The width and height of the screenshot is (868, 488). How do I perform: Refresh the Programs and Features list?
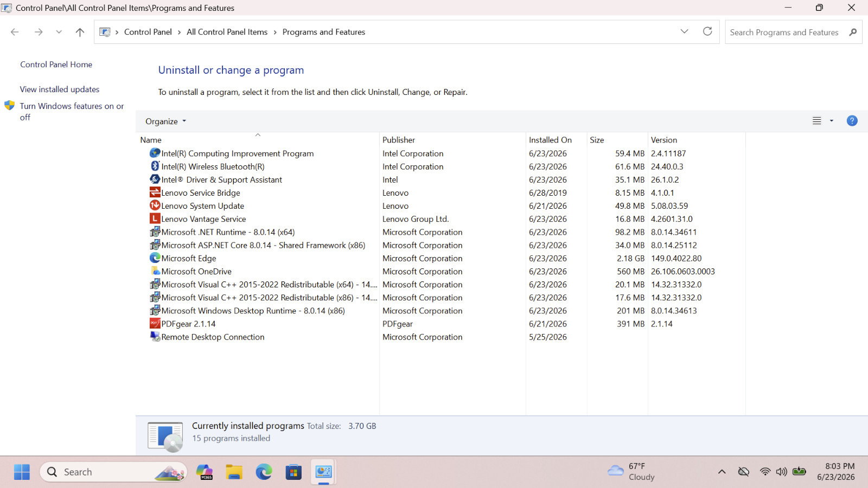pyautogui.click(x=707, y=31)
